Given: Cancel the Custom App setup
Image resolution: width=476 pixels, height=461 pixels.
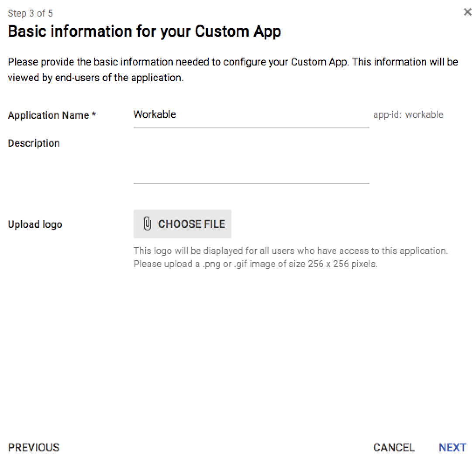Looking at the screenshot, I should click(394, 447).
